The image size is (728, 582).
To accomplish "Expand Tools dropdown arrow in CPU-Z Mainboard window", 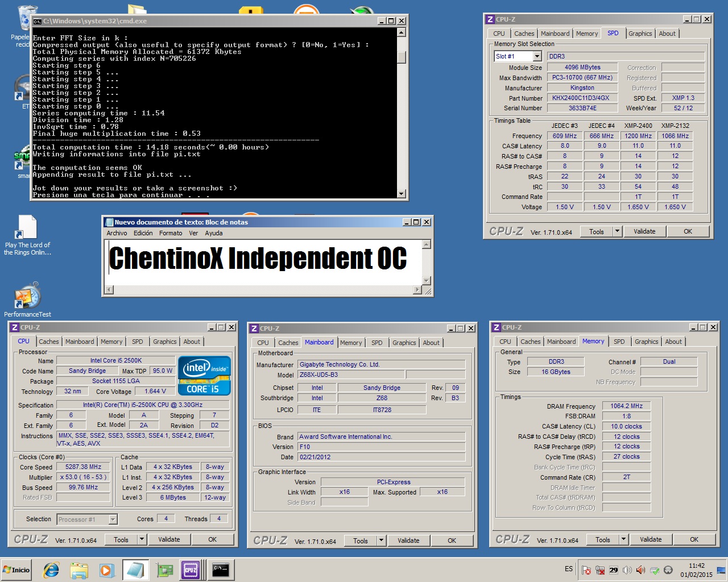I will (x=381, y=541).
